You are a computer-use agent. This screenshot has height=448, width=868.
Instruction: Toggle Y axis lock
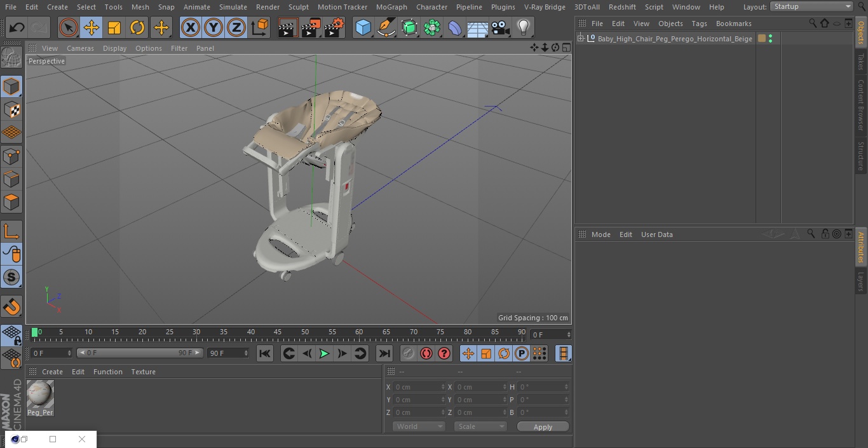click(x=214, y=27)
